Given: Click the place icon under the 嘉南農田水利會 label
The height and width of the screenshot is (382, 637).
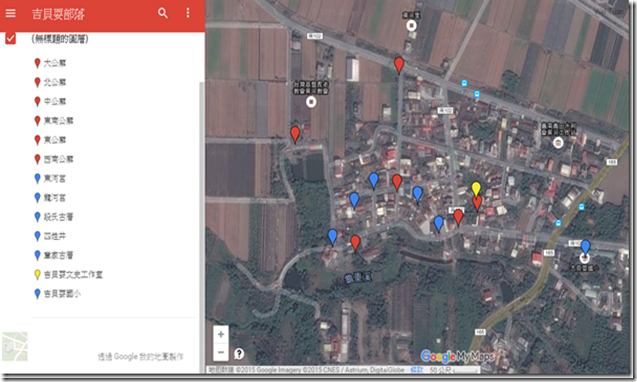Looking at the screenshot, I should point(559,143).
